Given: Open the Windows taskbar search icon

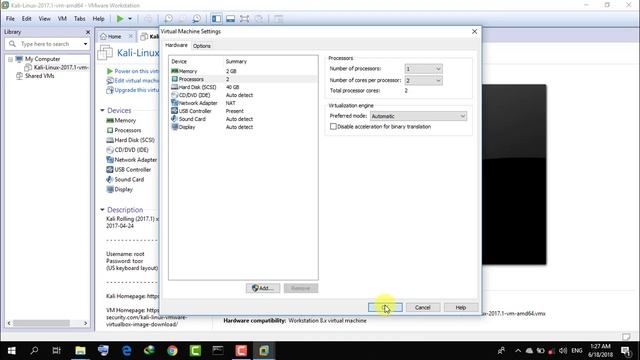Looking at the screenshot, I should 34,351.
